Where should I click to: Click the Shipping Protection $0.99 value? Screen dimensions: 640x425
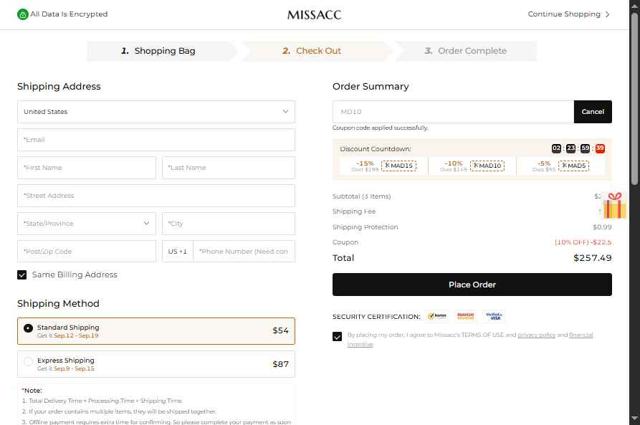(x=602, y=227)
